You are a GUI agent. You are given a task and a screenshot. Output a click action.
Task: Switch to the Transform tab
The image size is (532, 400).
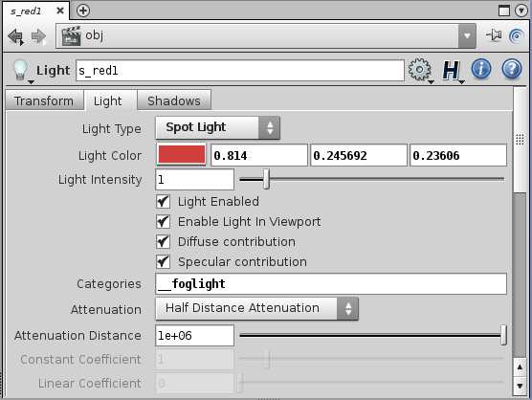(44, 100)
